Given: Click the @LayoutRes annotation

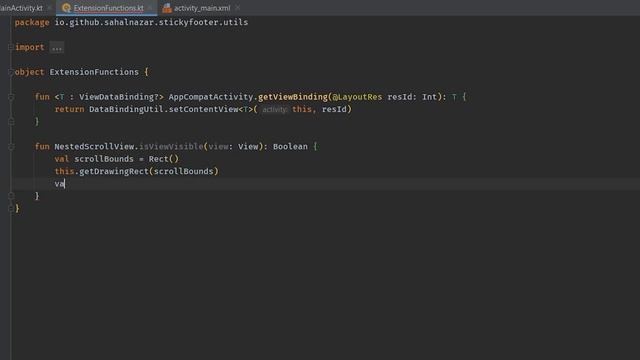Looking at the screenshot, I should [357, 97].
